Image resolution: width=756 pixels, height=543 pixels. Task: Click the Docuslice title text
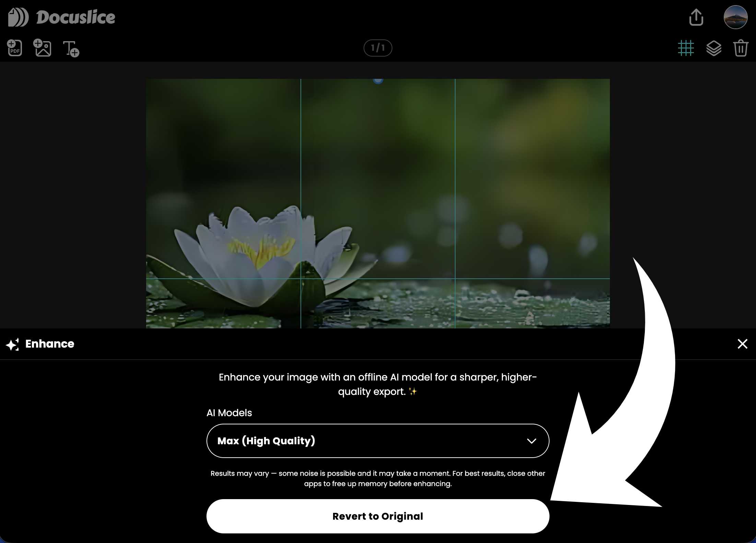pyautogui.click(x=75, y=17)
